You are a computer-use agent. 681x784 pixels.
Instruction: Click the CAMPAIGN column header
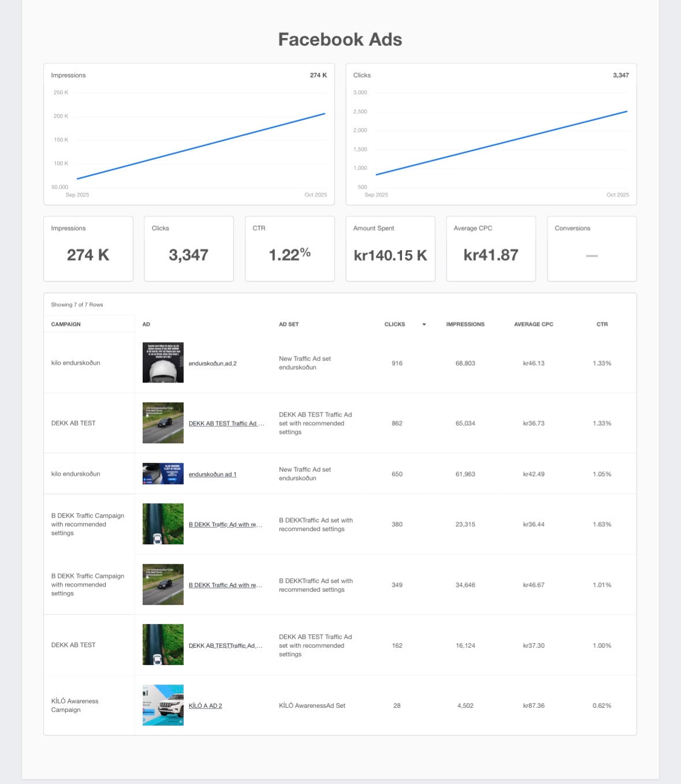66,324
